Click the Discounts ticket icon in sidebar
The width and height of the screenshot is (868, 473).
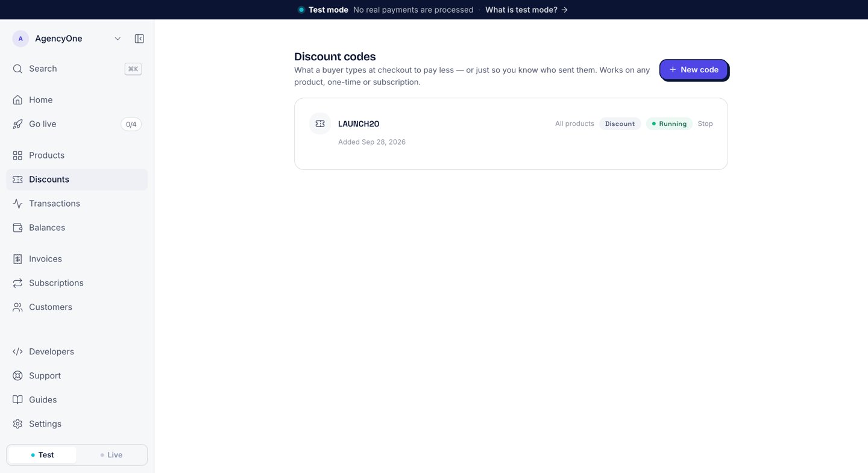click(17, 180)
